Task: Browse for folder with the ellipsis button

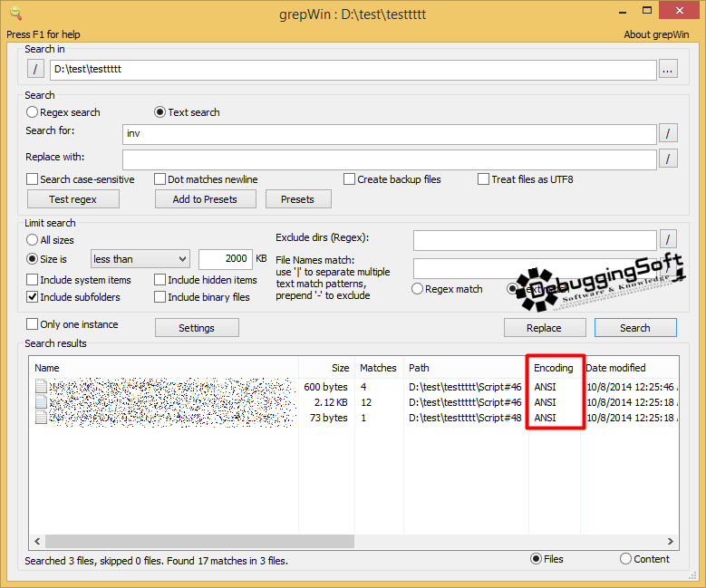Action: (668, 70)
